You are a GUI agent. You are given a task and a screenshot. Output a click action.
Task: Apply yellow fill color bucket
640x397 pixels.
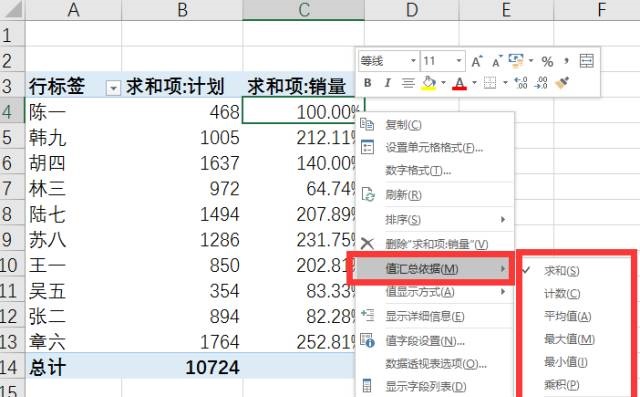(429, 83)
